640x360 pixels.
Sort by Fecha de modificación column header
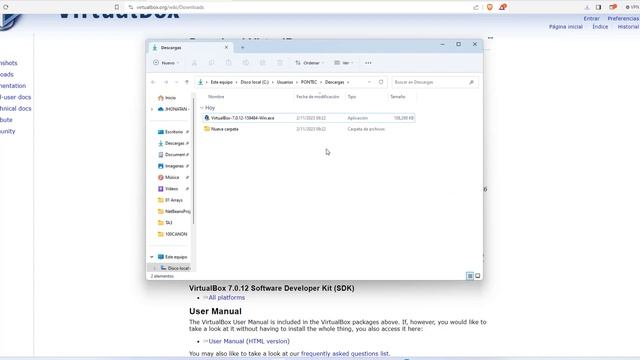[318, 97]
